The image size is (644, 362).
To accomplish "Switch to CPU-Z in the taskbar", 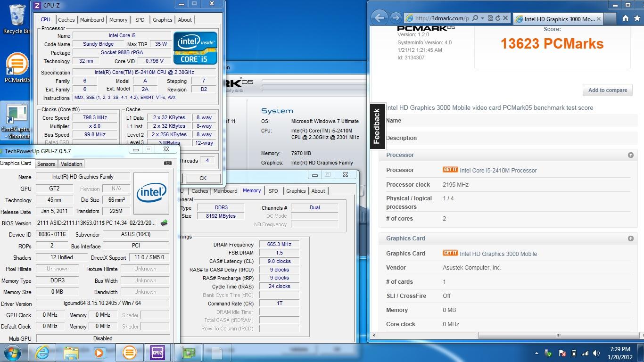I will coord(157,353).
